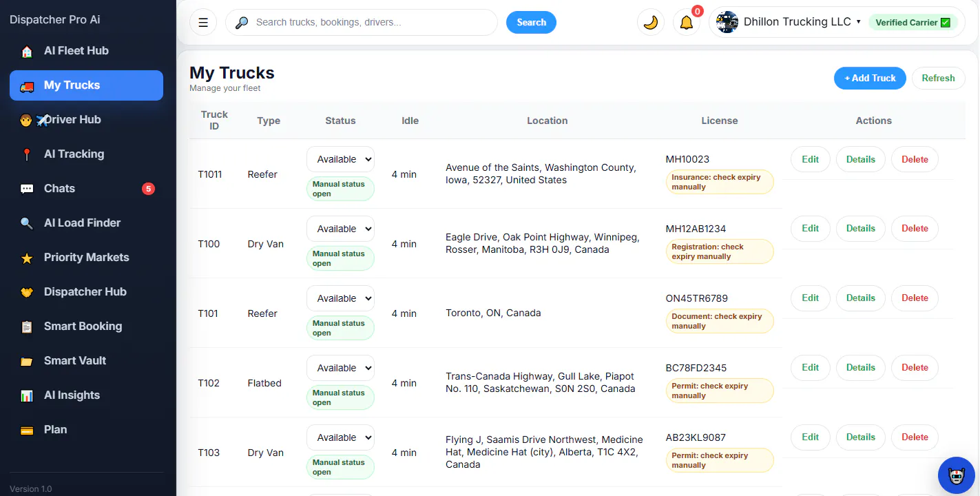980x496 pixels.
Task: Click the Version 1.0 label
Action: click(31, 489)
